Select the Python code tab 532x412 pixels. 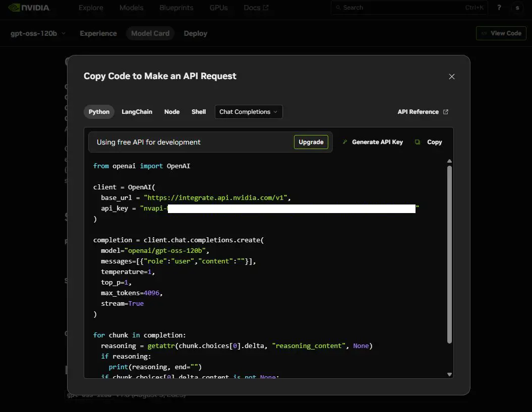[x=99, y=112]
